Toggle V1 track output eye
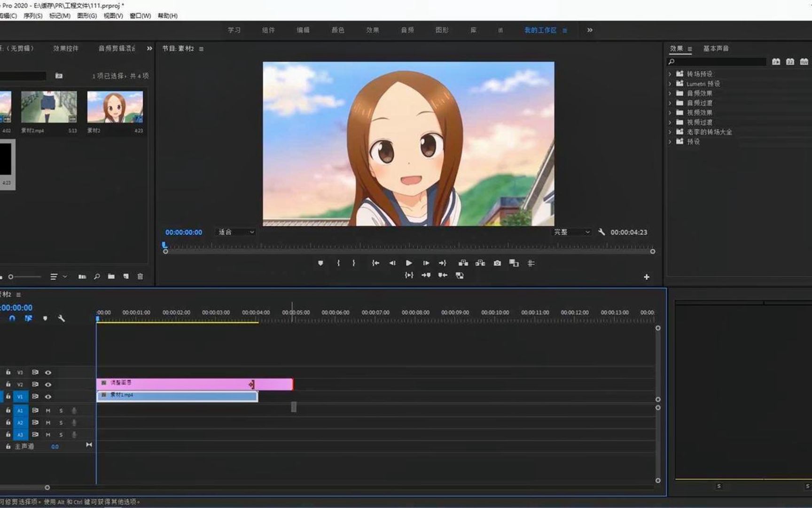812x508 pixels. (48, 397)
